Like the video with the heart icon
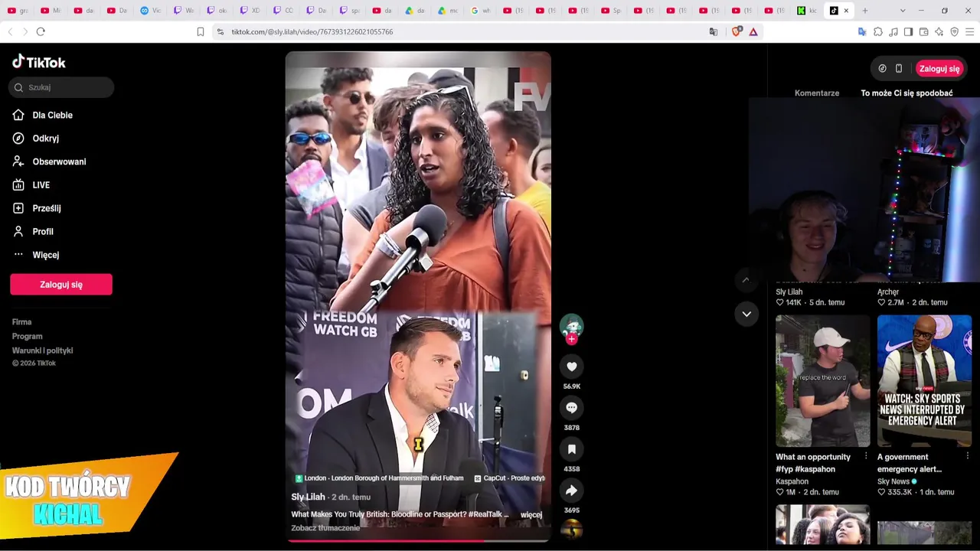This screenshot has height=551, width=980. pyautogui.click(x=571, y=367)
